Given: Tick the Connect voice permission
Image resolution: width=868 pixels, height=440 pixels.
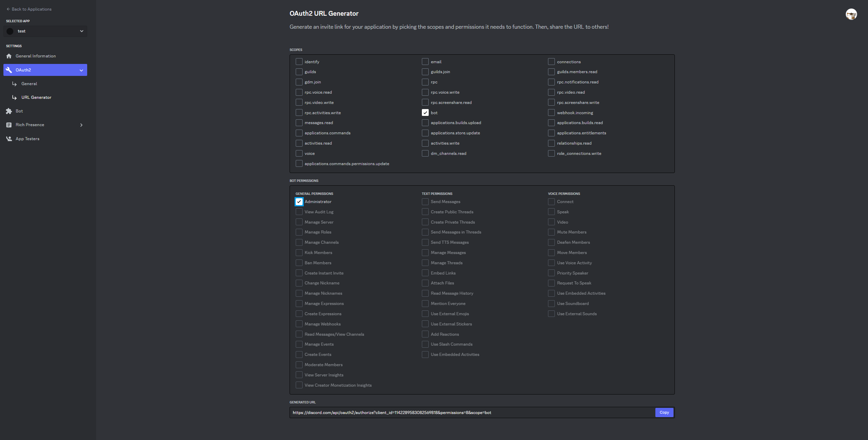Looking at the screenshot, I should [551, 202].
